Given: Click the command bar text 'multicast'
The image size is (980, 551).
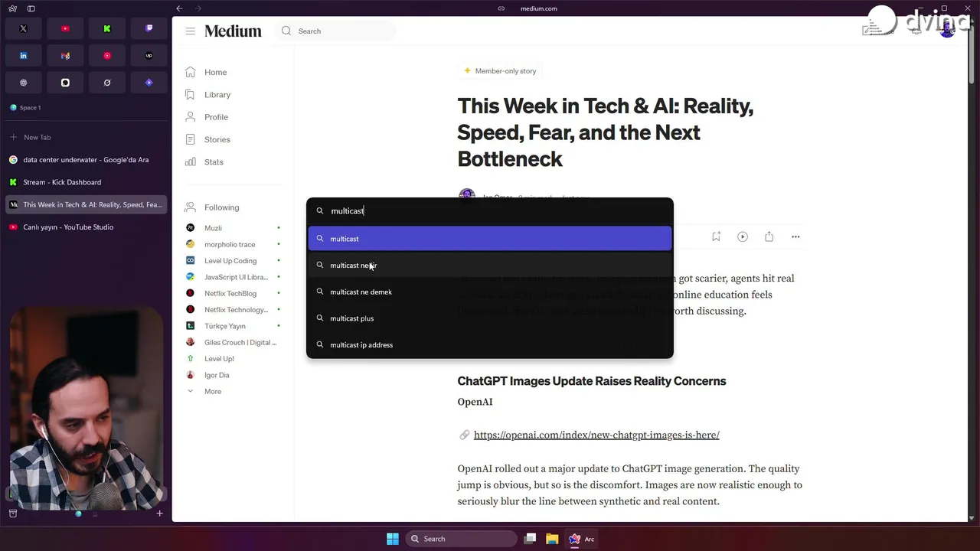Looking at the screenshot, I should pyautogui.click(x=347, y=211).
